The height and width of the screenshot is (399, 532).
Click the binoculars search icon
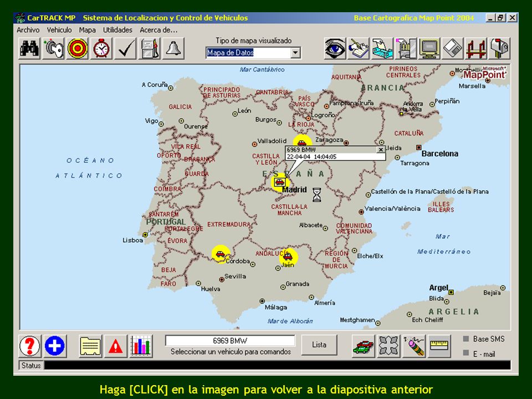click(29, 49)
